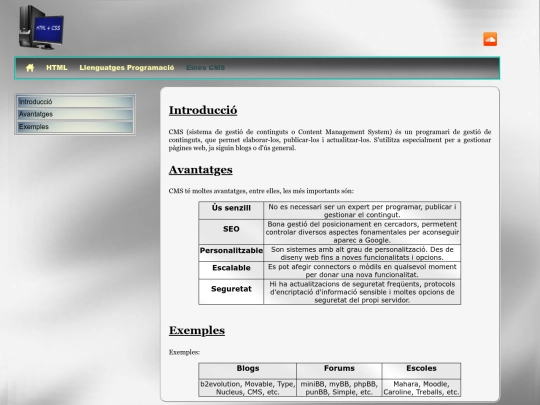
Task: Select the Eines CMS menu item
Action: click(x=206, y=68)
